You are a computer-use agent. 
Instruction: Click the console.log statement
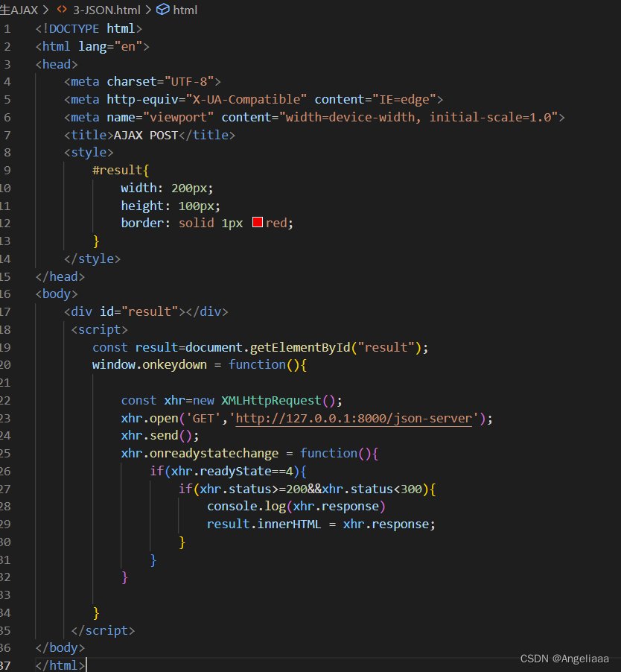click(296, 507)
